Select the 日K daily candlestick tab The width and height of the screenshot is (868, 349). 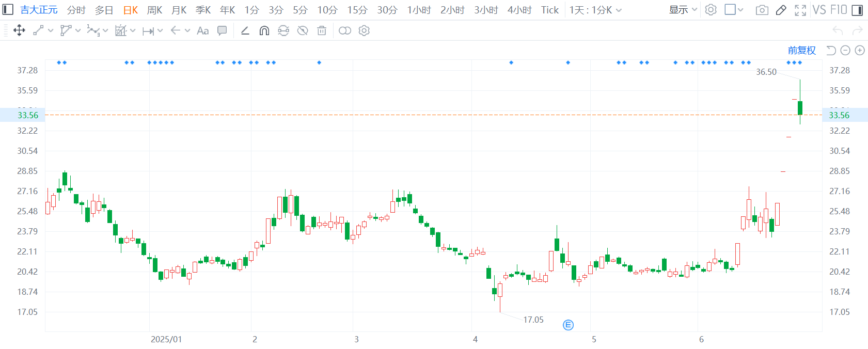coord(131,10)
